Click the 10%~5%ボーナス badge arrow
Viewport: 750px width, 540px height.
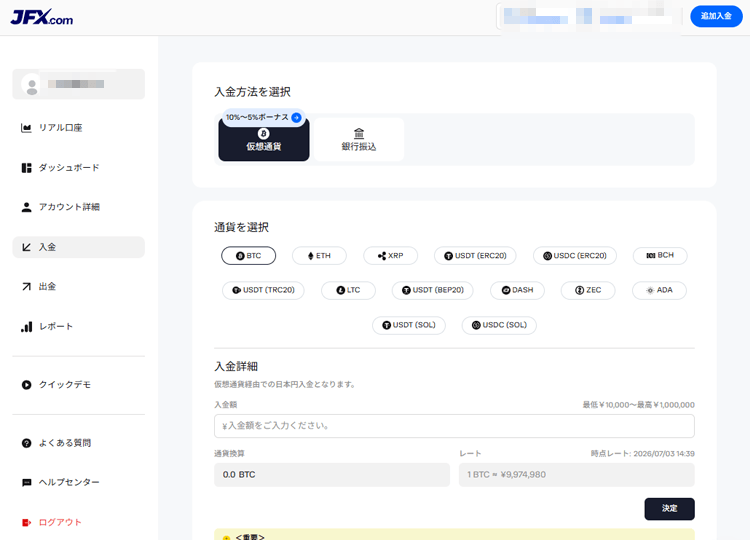point(296,117)
